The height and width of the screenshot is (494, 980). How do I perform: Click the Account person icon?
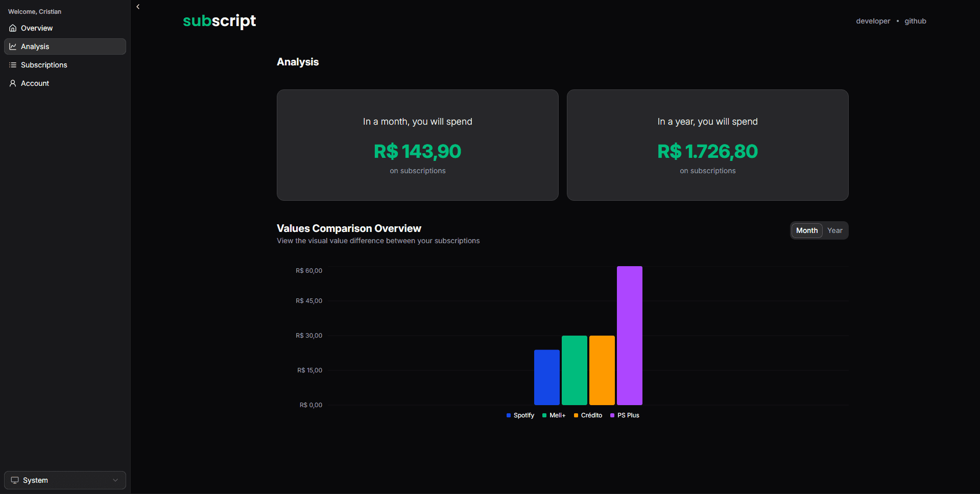click(13, 83)
